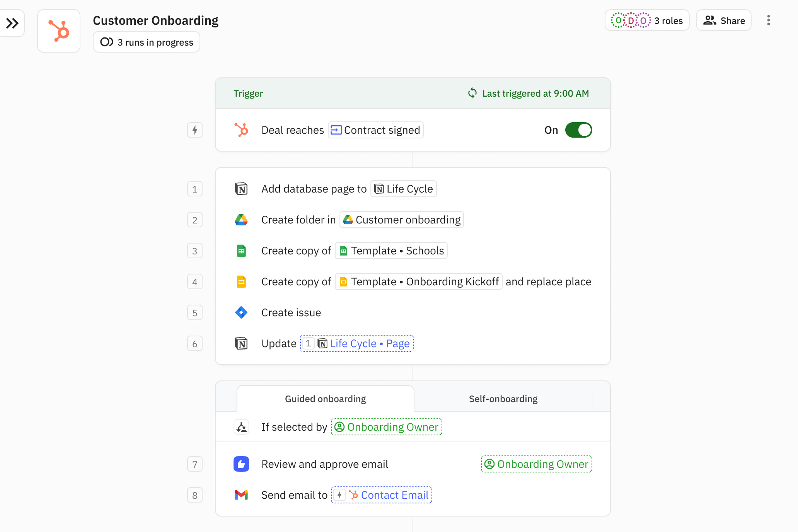Expand the sidebar with double chevron
The height and width of the screenshot is (532, 798).
(12, 23)
